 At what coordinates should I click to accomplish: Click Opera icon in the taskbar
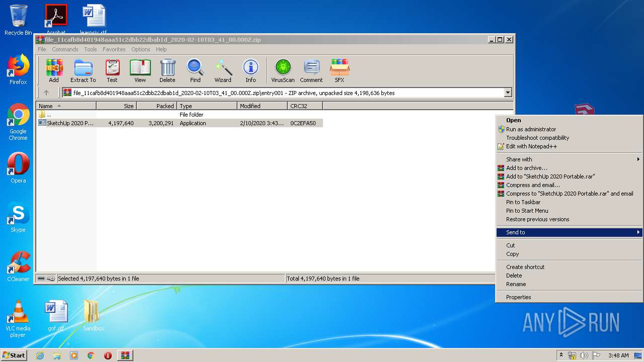[108, 355]
